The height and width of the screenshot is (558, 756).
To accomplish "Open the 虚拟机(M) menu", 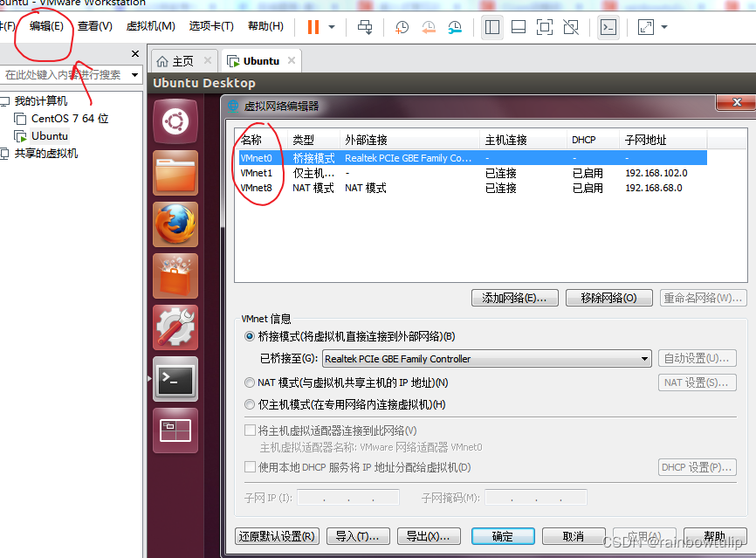I will [150, 26].
